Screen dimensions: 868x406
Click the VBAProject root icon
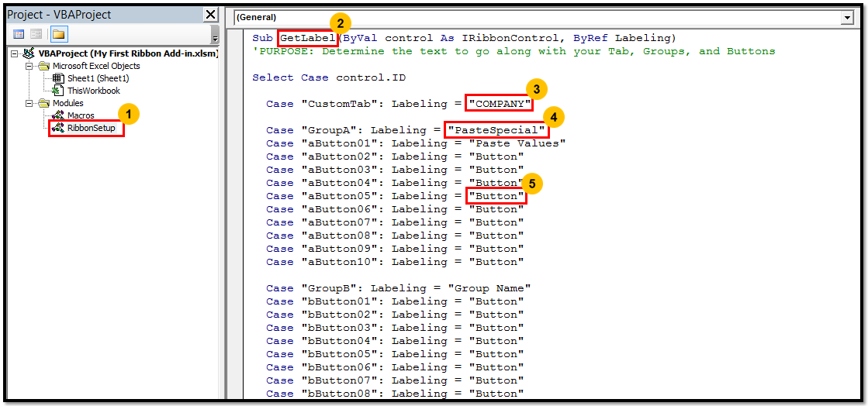(28, 53)
